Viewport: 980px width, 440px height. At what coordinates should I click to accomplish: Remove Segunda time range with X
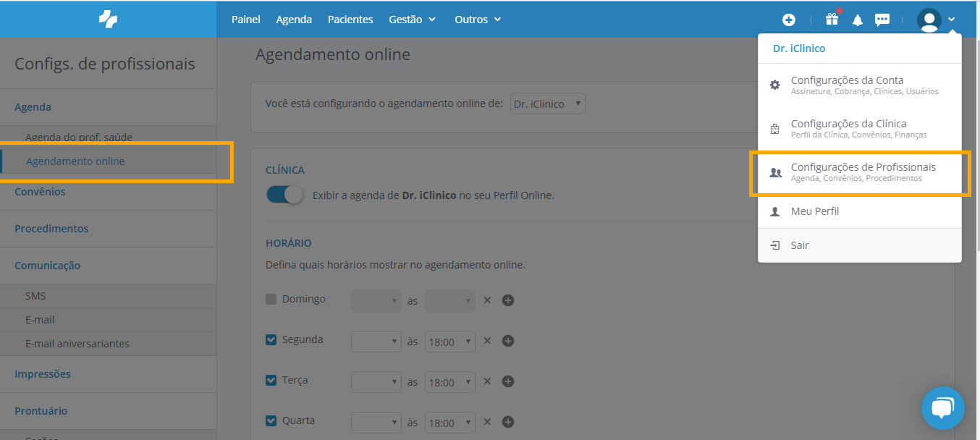[x=487, y=340]
